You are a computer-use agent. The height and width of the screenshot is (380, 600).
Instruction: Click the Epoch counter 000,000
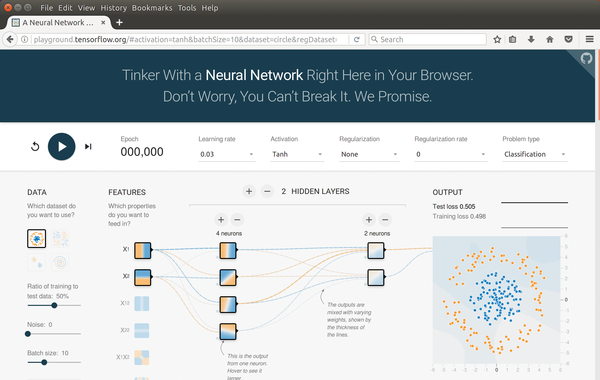[142, 152]
